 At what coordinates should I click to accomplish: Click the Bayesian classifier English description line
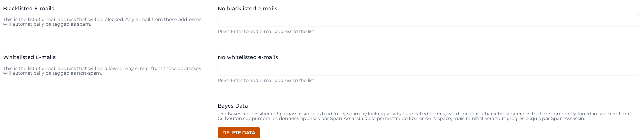pyautogui.click(x=424, y=114)
